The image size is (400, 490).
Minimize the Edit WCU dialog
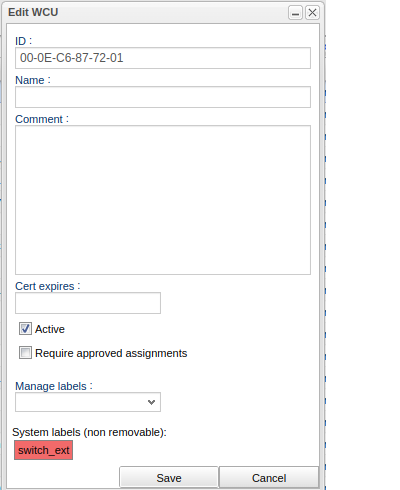coord(295,13)
